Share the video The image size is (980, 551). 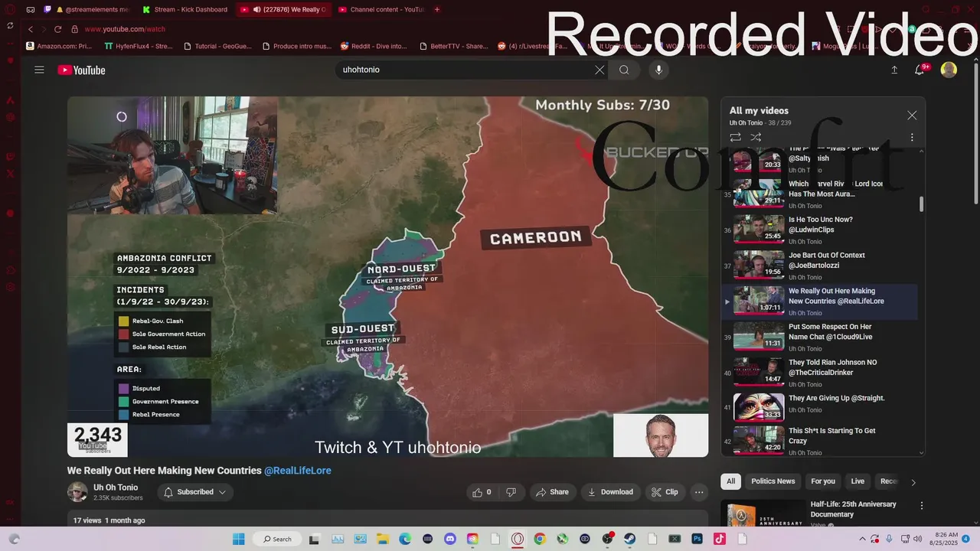click(552, 492)
